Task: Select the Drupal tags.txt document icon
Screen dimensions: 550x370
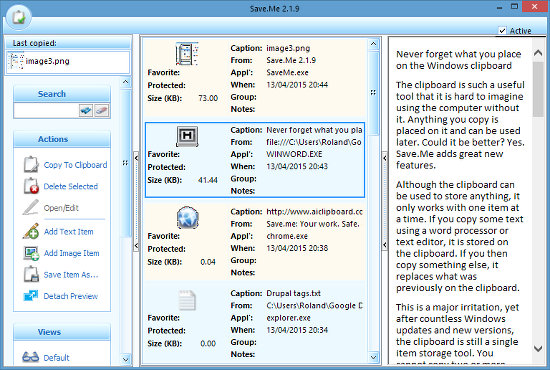Action: (x=187, y=300)
